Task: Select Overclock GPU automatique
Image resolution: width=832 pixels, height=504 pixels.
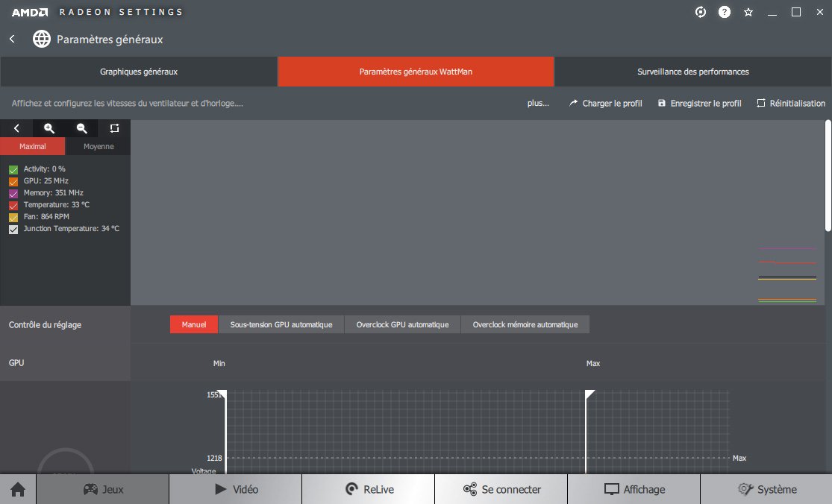Action: tap(402, 324)
